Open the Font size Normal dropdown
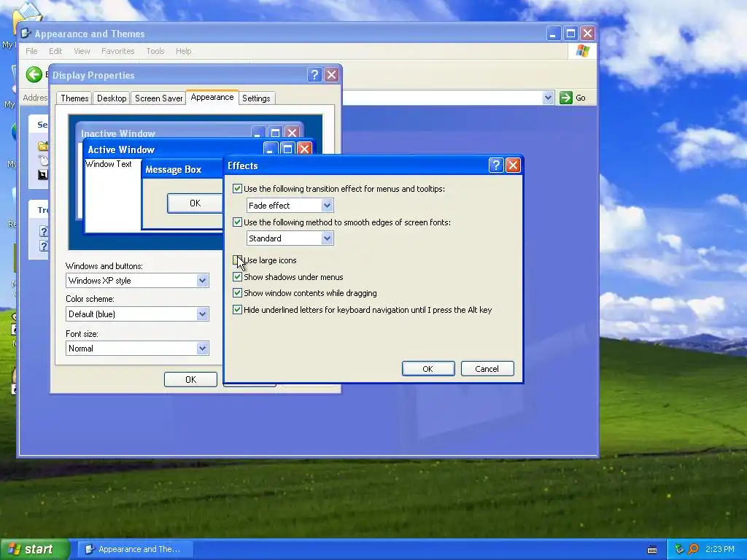747x560 pixels. click(202, 348)
